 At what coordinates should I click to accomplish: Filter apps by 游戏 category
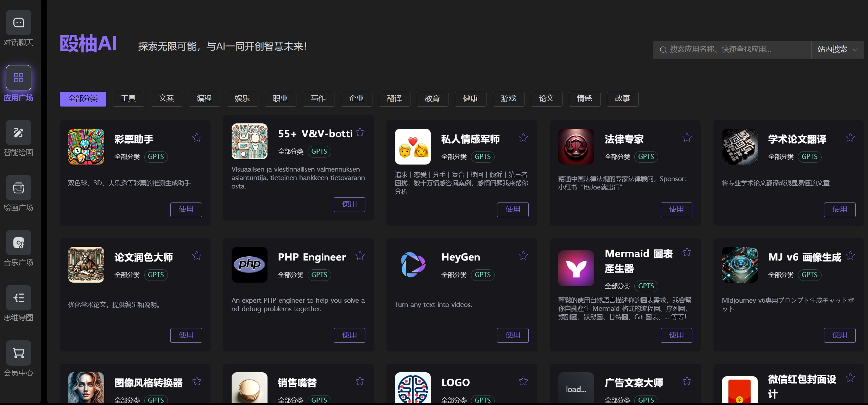[x=509, y=99]
